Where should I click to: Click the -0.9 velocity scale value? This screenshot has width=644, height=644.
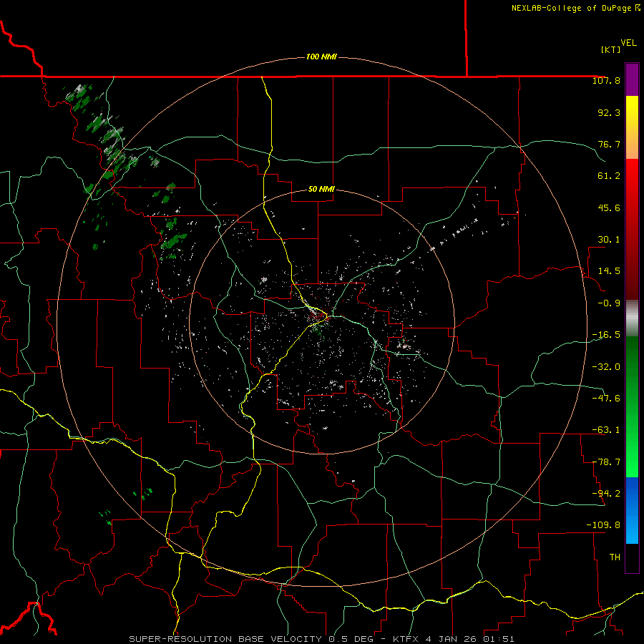pos(609,303)
